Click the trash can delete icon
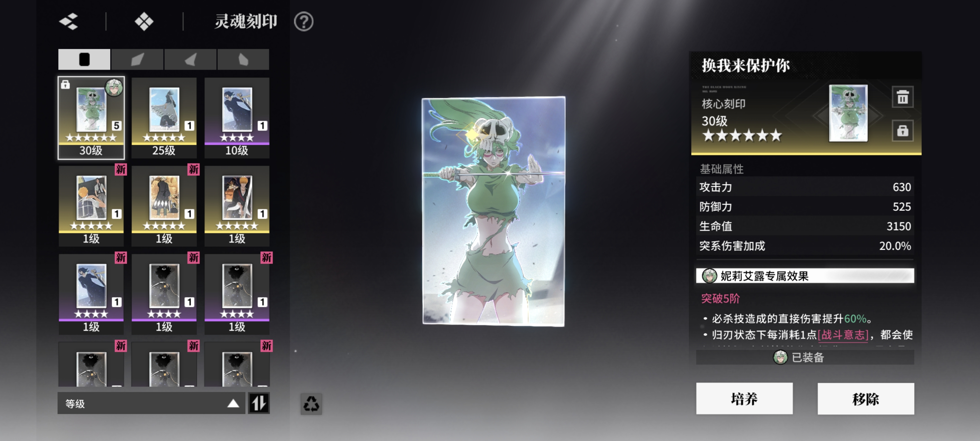Image resolution: width=980 pixels, height=441 pixels. (x=902, y=97)
